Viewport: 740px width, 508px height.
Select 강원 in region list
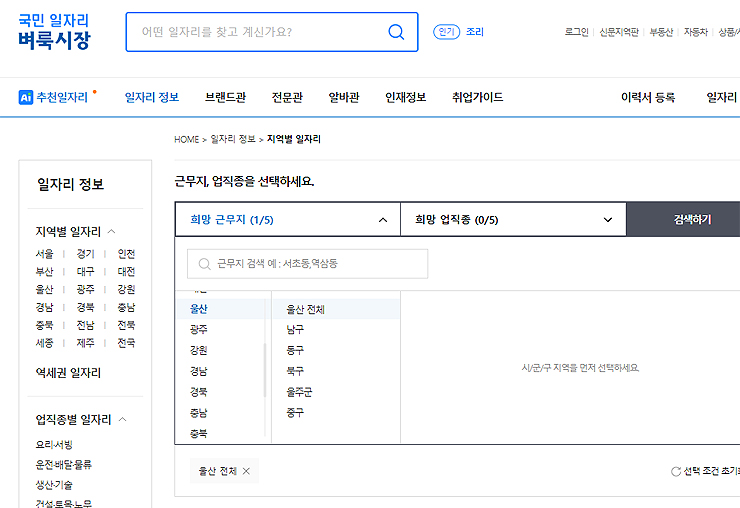(x=198, y=350)
